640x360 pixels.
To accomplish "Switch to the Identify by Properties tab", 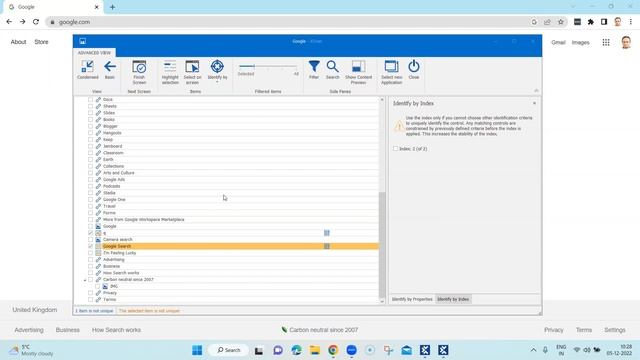I will 412,299.
